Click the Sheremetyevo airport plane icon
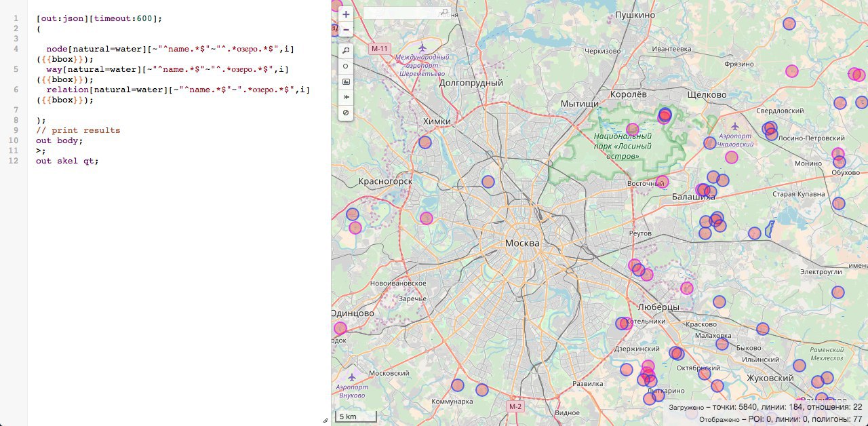Image resolution: width=868 pixels, height=426 pixels. [423, 47]
